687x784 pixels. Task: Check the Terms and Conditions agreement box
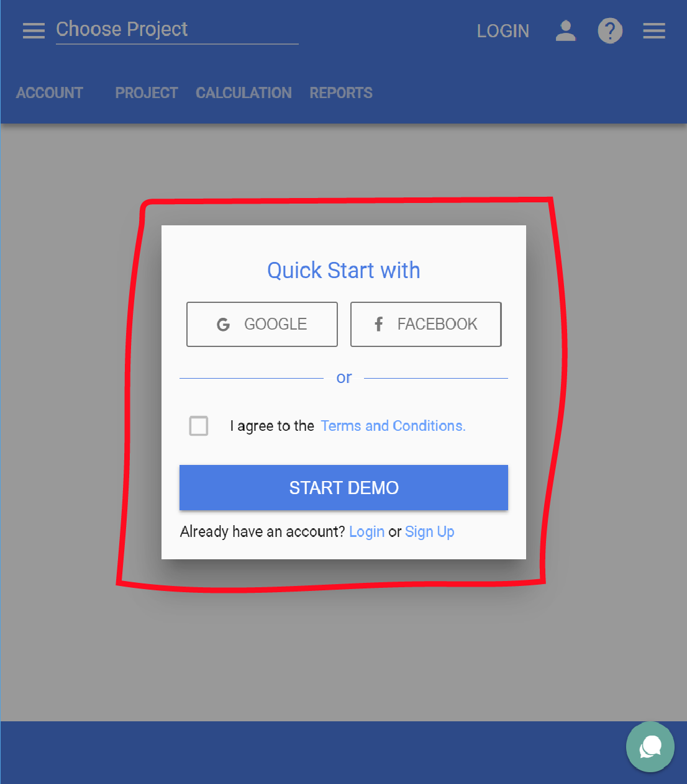pos(199,426)
